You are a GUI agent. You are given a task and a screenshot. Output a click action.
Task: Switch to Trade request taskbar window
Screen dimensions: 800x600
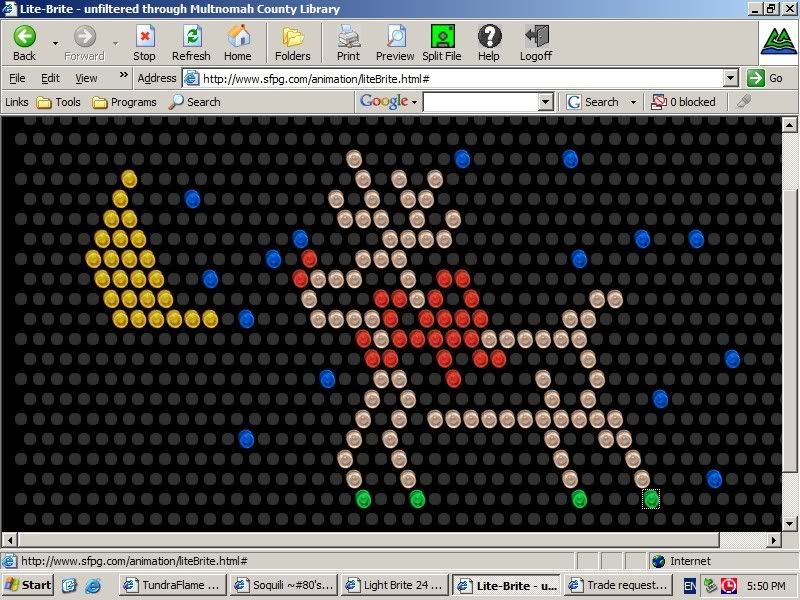pyautogui.click(x=618, y=585)
